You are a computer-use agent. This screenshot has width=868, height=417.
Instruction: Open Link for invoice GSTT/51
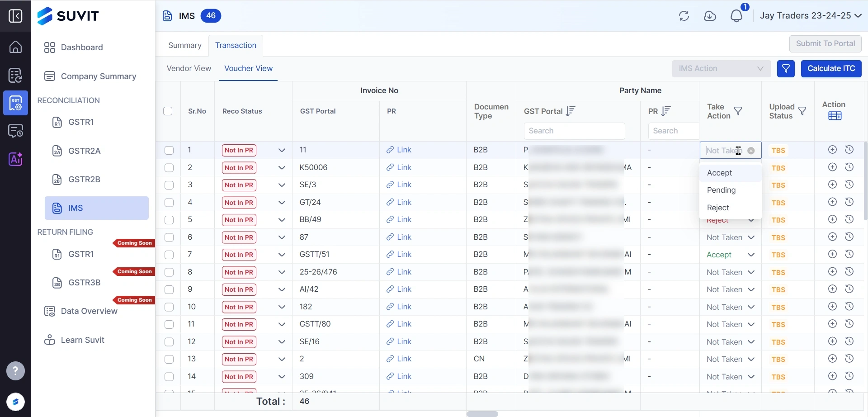pos(399,254)
